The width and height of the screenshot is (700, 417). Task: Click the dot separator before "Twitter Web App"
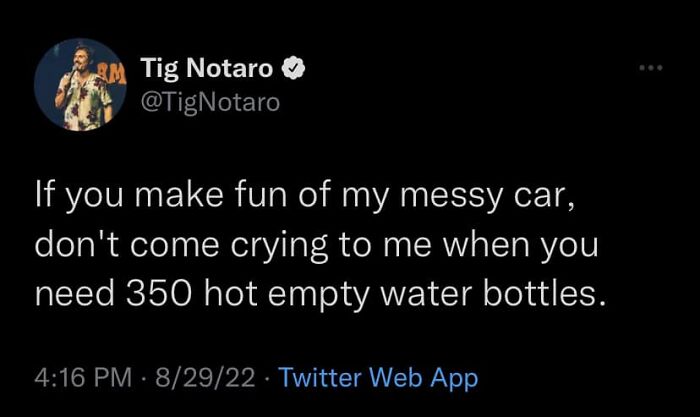point(267,378)
